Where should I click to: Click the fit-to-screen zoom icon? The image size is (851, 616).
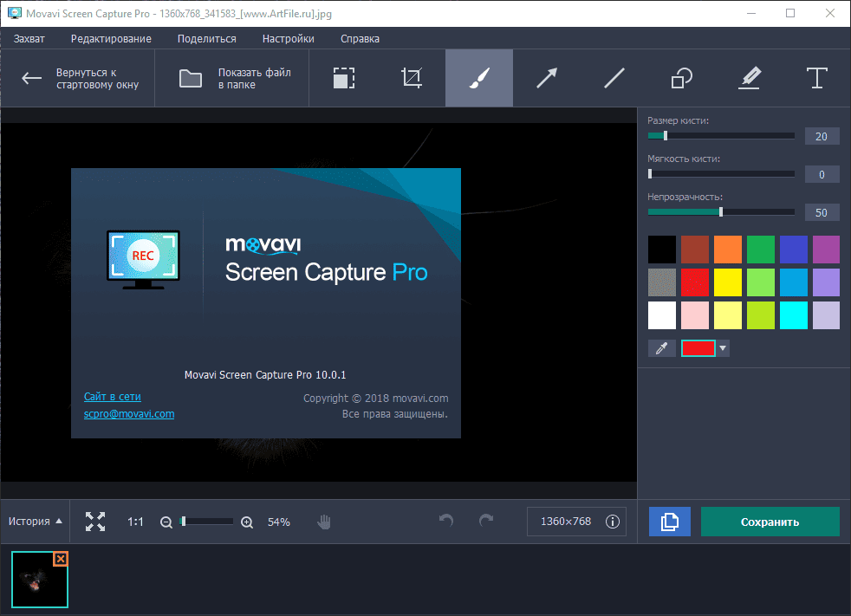tap(95, 522)
